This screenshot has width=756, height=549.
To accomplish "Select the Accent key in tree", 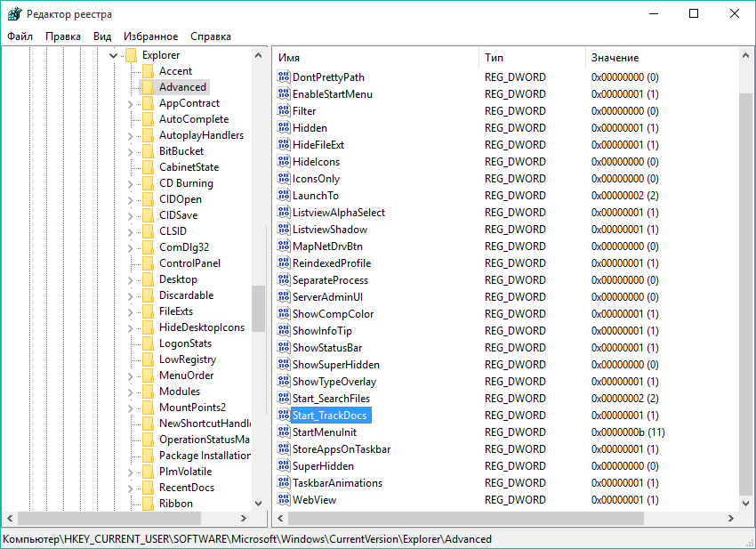I will tap(175, 71).
